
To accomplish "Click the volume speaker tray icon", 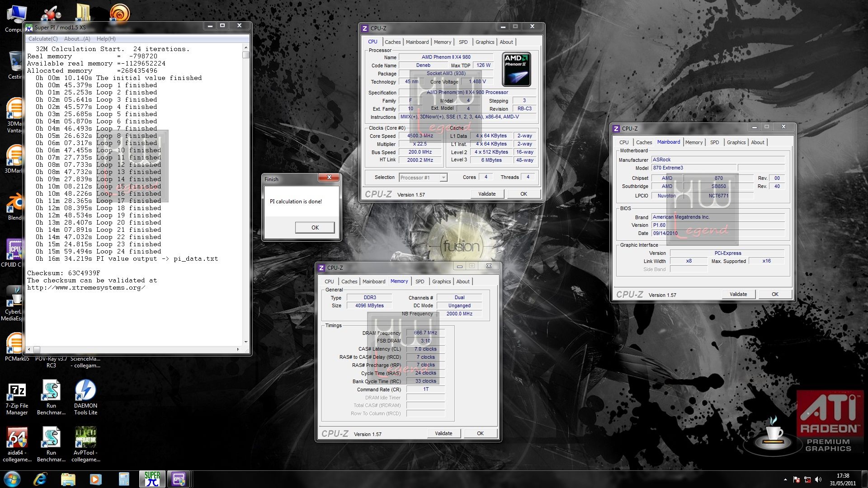I will [818, 479].
